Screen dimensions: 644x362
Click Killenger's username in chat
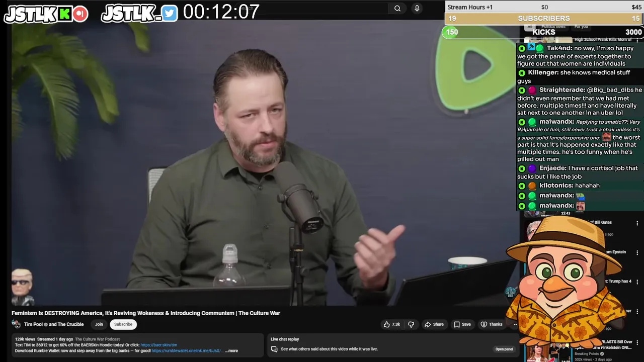click(543, 72)
